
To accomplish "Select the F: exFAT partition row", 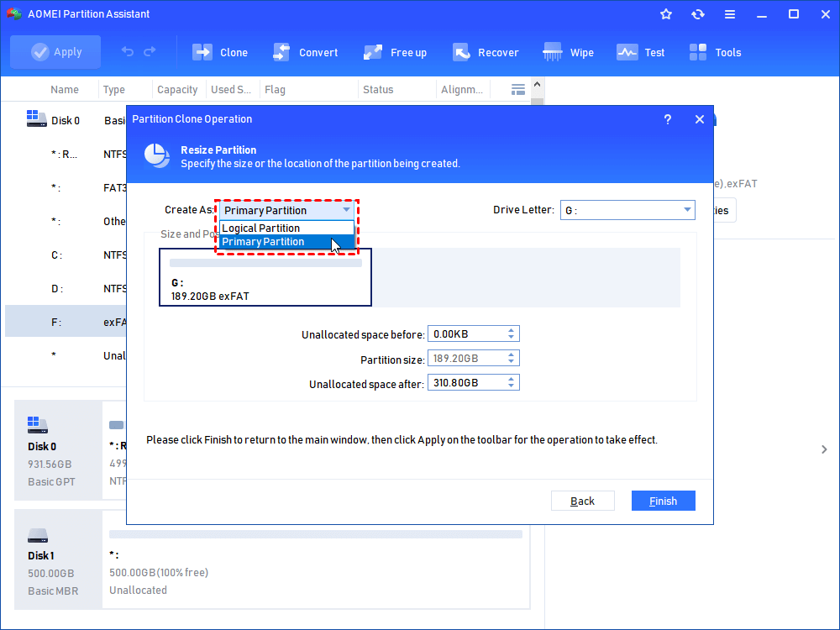I will click(x=66, y=322).
